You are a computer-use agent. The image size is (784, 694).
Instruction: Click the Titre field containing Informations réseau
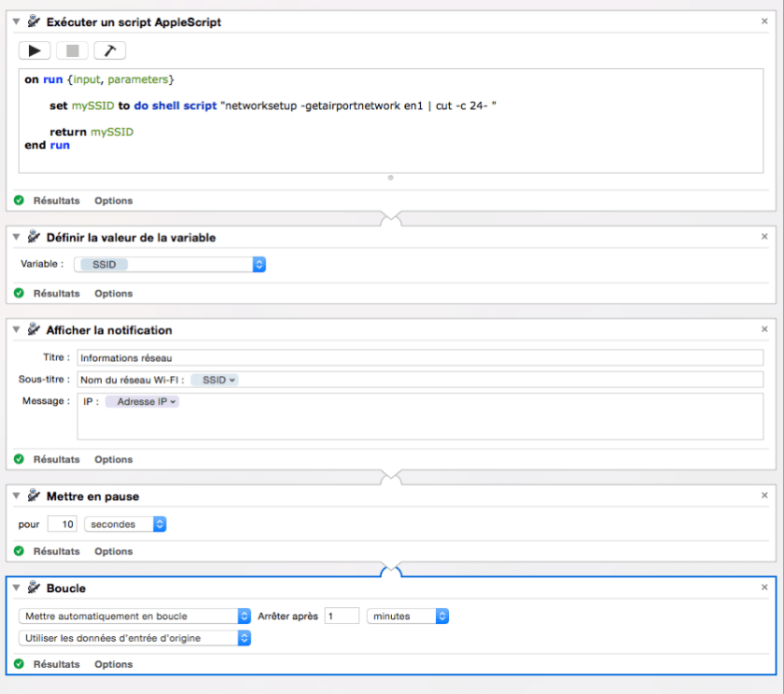point(418,357)
